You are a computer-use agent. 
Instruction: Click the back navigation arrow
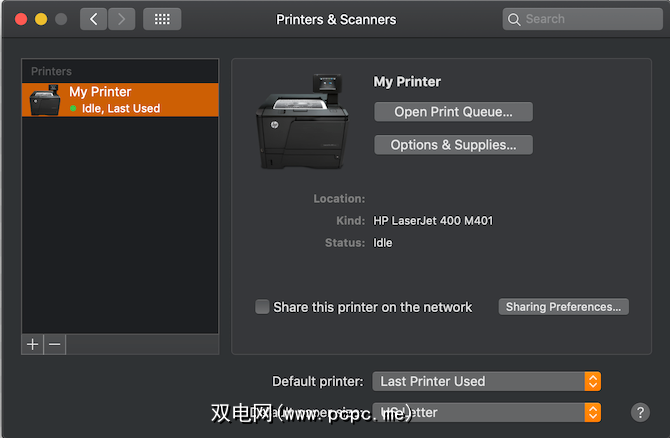(93, 19)
